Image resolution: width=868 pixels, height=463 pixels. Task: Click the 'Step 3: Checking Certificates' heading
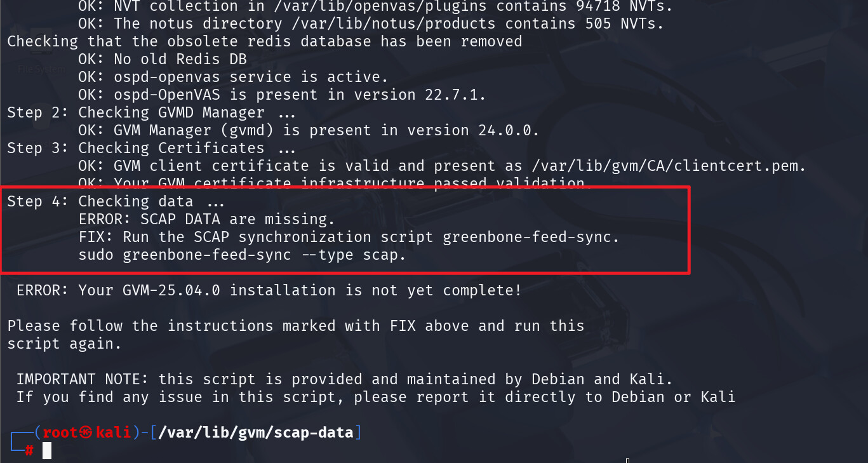(x=151, y=149)
